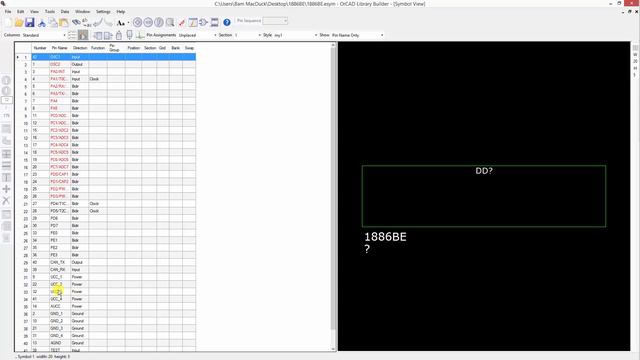Open the Help menu

point(121,11)
